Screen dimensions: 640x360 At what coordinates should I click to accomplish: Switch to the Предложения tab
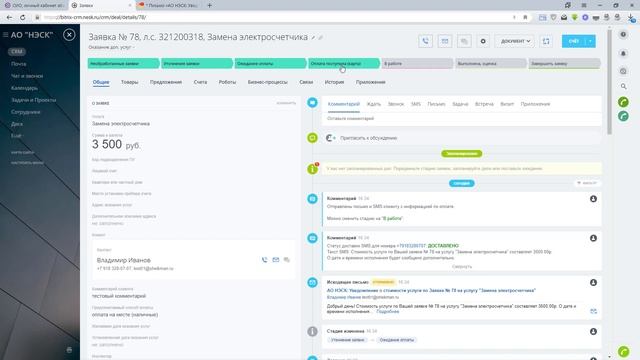[x=166, y=82]
